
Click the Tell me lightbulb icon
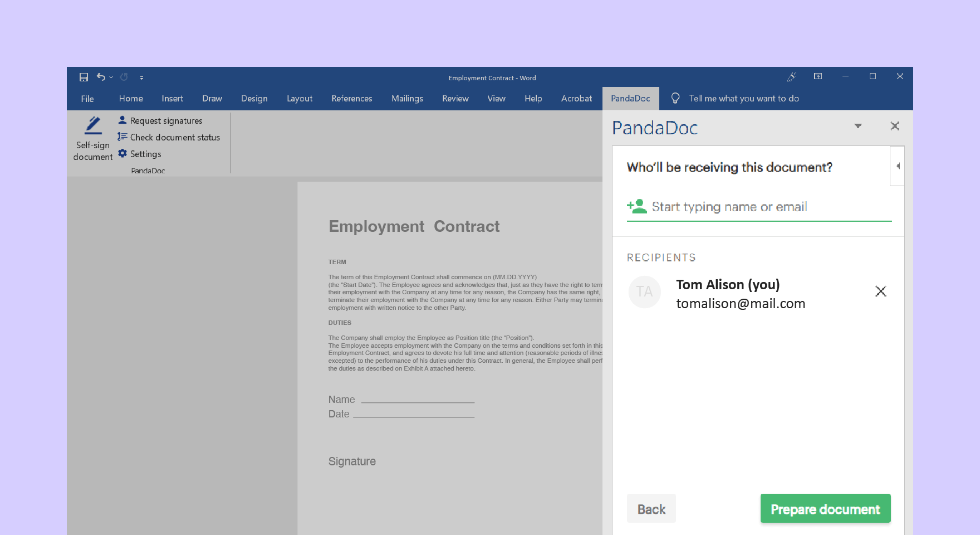675,98
